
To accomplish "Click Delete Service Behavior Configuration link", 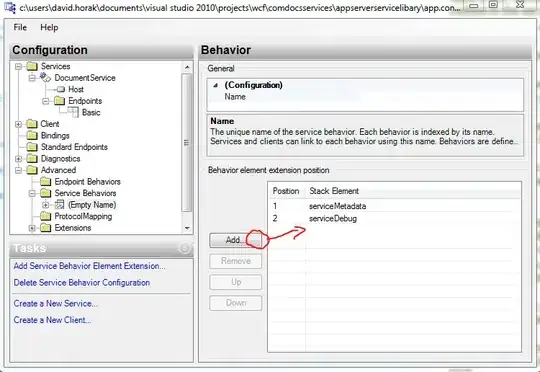I will click(82, 282).
